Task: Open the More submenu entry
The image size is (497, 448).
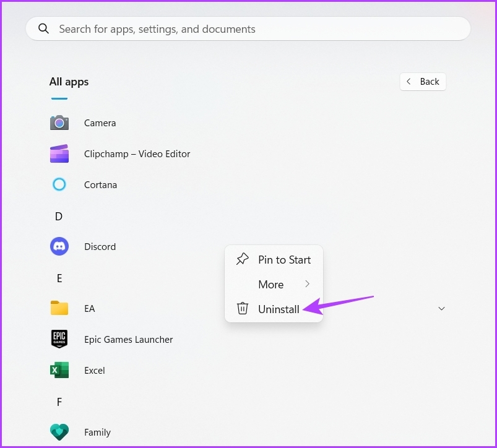Action: coord(271,285)
